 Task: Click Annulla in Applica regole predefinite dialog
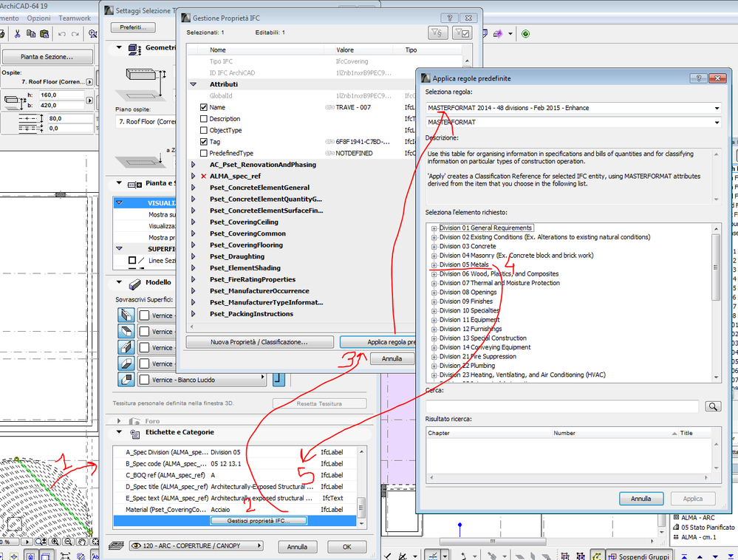pyautogui.click(x=641, y=499)
